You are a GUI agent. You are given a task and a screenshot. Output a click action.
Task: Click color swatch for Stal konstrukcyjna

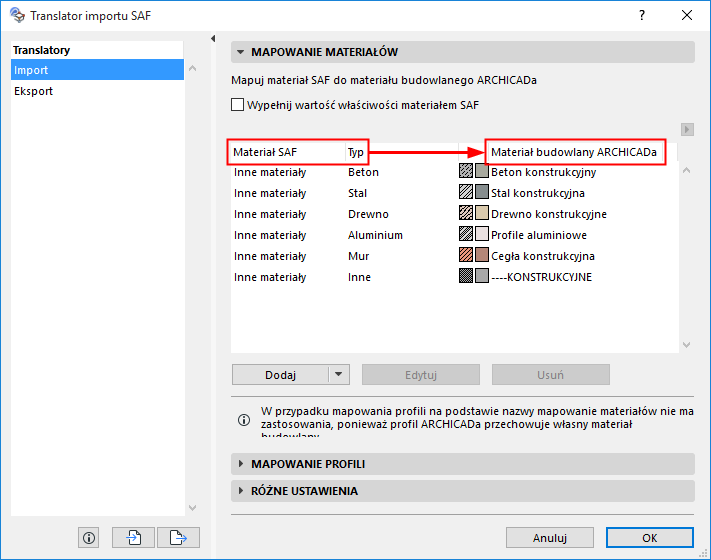pos(482,192)
